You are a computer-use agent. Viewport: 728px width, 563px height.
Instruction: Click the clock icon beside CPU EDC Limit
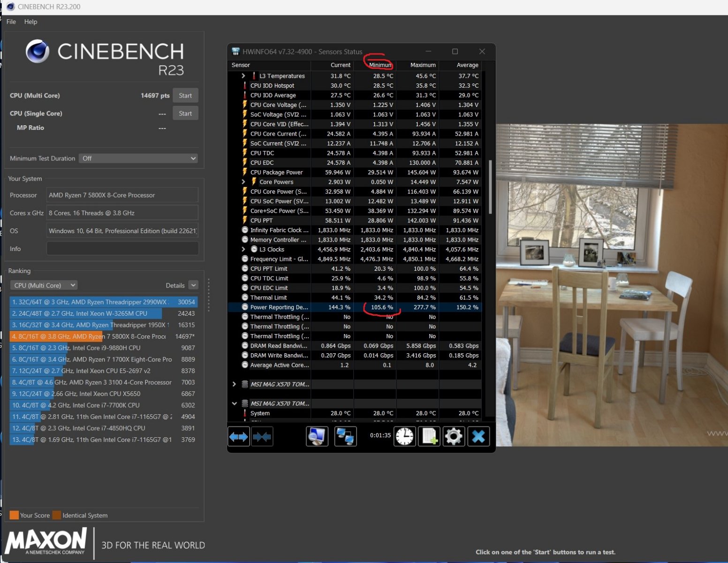tap(245, 288)
